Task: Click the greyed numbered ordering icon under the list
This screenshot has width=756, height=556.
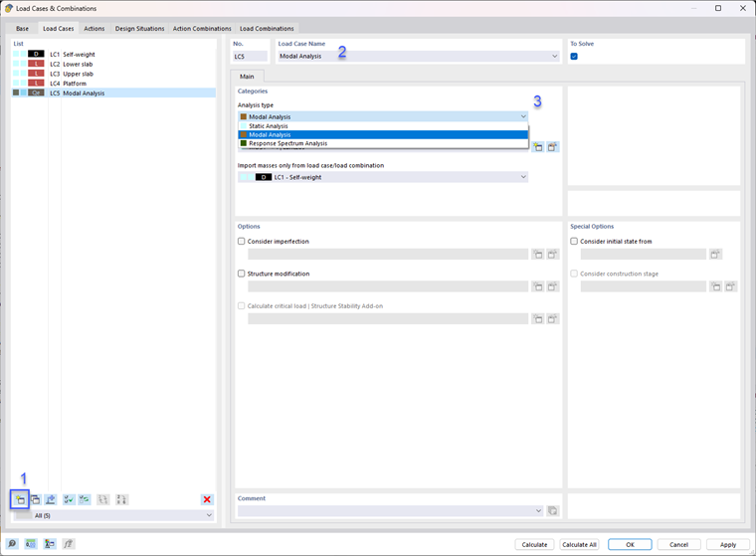Action: (x=121, y=499)
